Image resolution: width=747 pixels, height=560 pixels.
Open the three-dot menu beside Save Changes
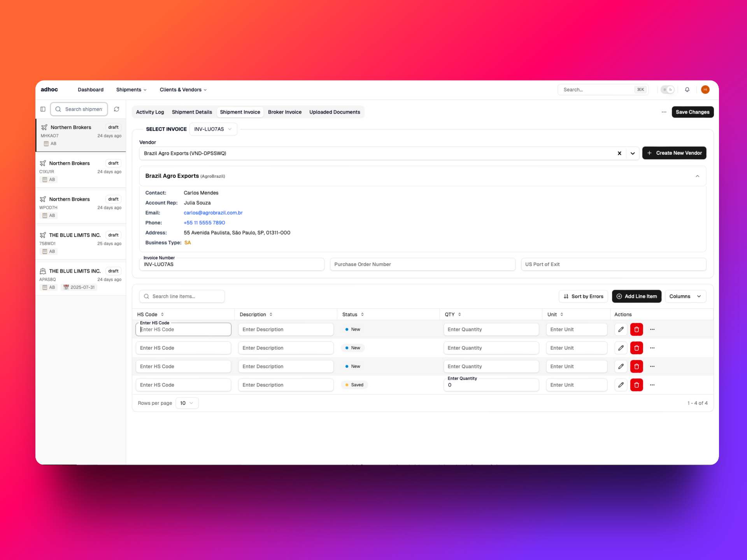pyautogui.click(x=664, y=112)
